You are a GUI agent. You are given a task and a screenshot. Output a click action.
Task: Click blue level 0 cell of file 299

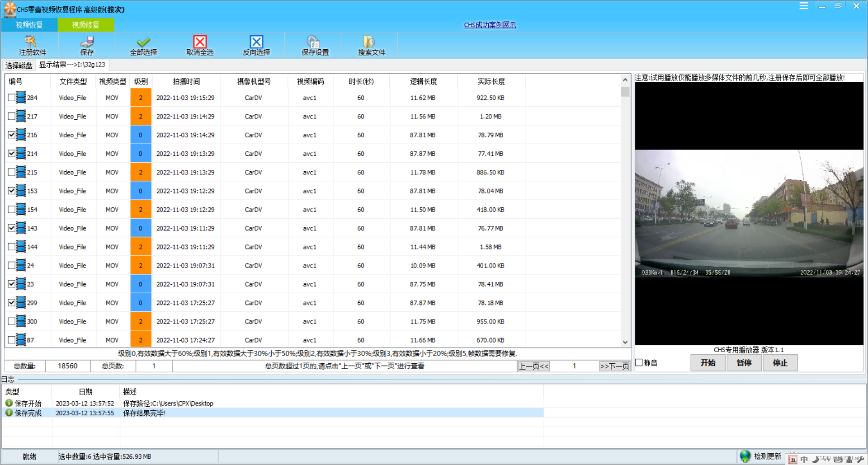pyautogui.click(x=141, y=303)
